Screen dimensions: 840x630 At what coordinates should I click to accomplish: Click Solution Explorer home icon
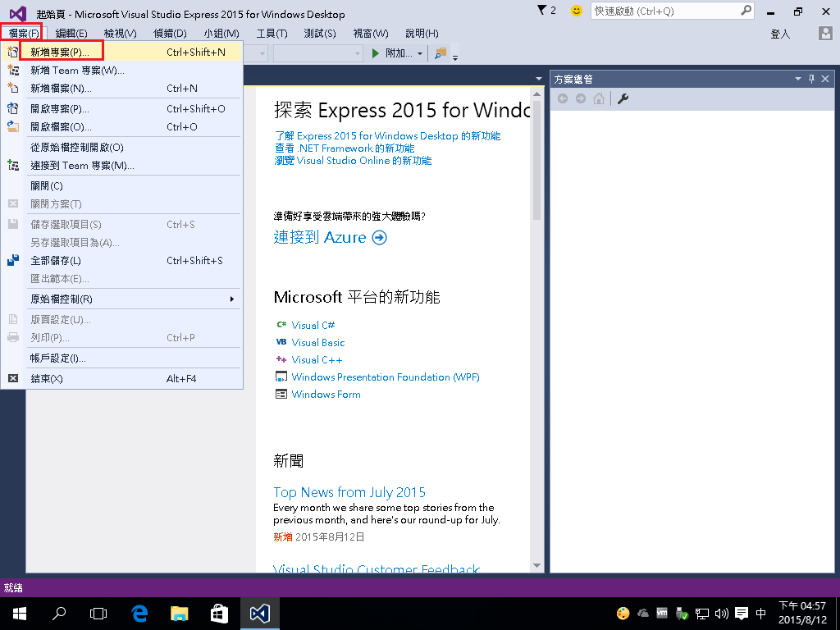coord(599,98)
